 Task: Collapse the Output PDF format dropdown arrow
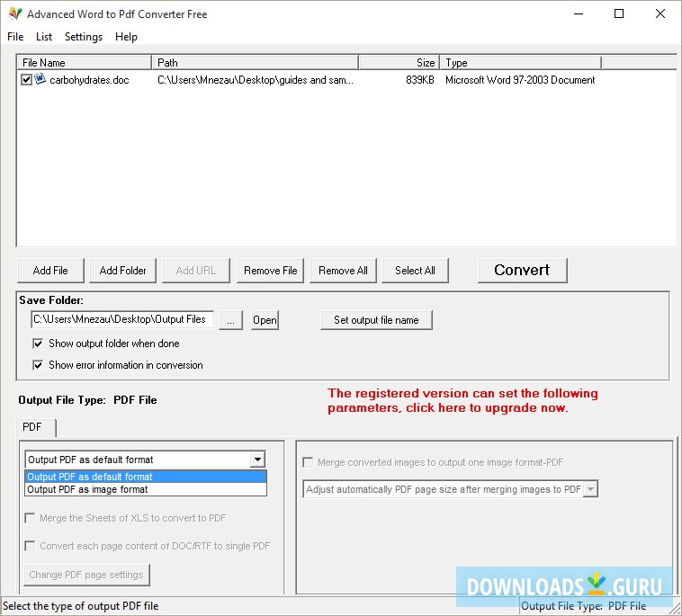(257, 460)
